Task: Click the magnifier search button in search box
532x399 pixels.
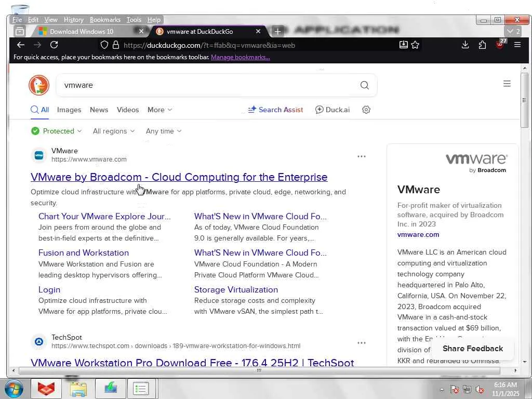Action: (364, 85)
